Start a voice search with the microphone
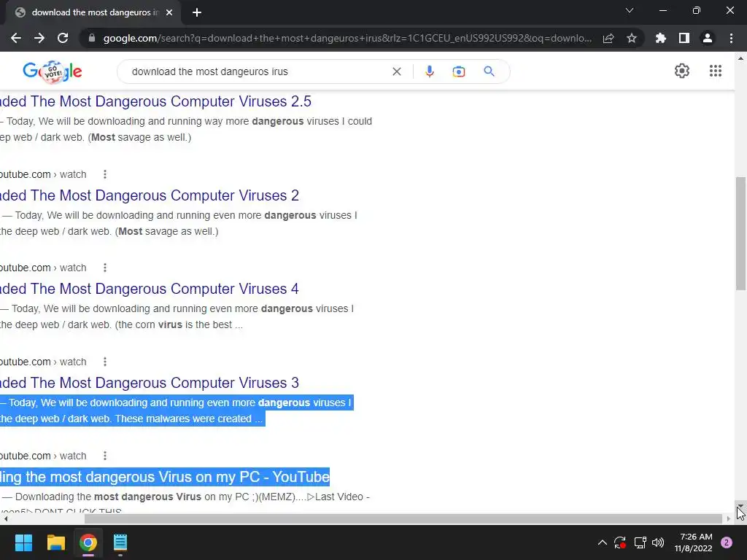747x560 pixels. point(429,71)
